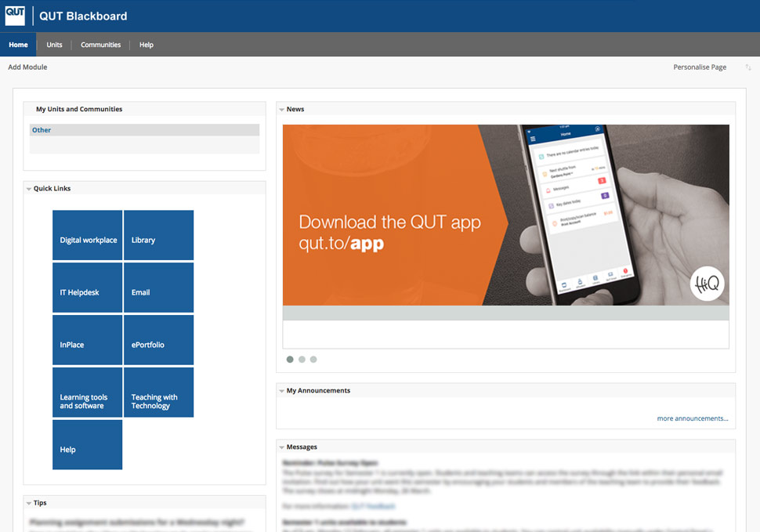Select the InPlace tile
The width and height of the screenshot is (760, 532).
(87, 340)
